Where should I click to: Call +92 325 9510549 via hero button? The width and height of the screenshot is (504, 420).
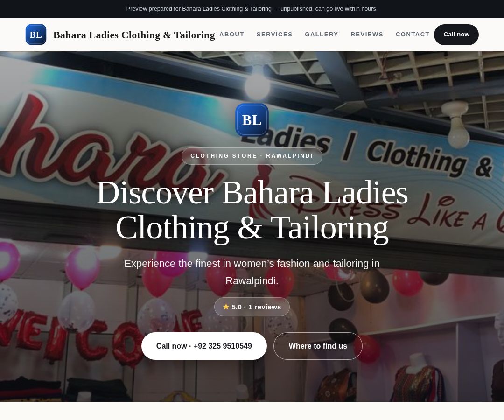[204, 346]
